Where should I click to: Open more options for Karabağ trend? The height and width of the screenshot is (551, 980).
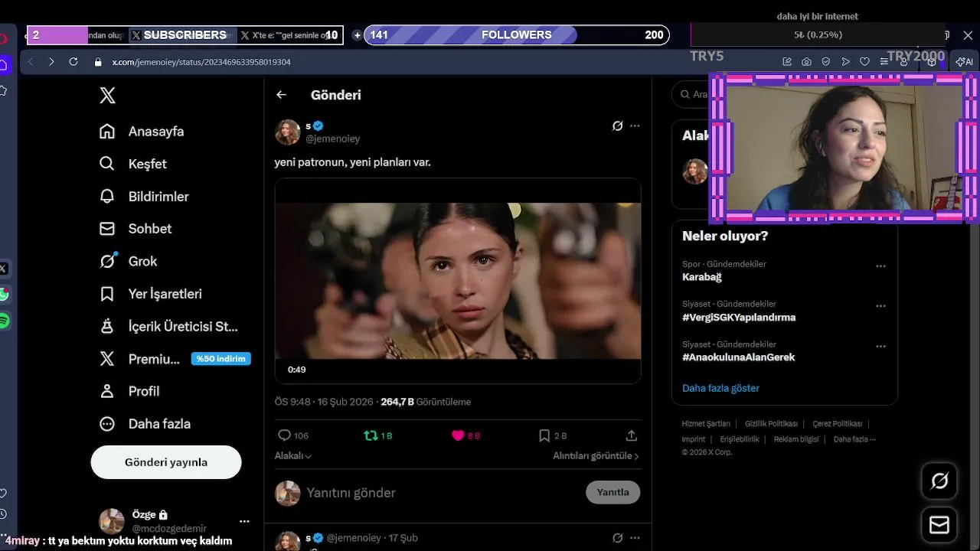click(880, 266)
